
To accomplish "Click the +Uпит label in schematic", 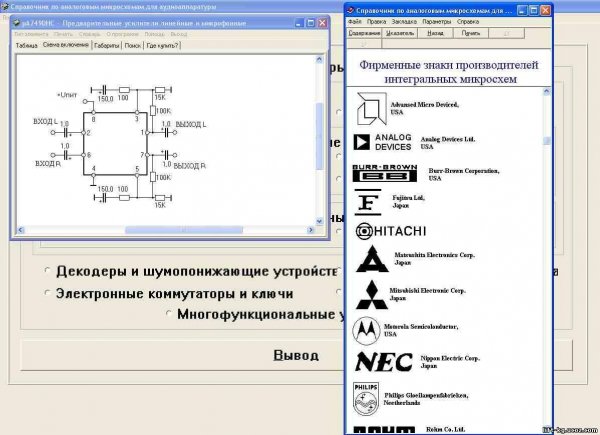I will (x=67, y=95).
